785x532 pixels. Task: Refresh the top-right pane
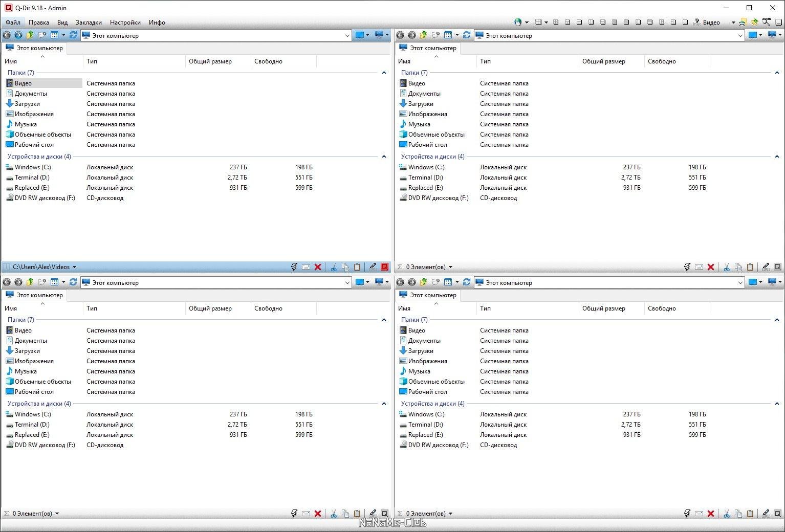466,35
